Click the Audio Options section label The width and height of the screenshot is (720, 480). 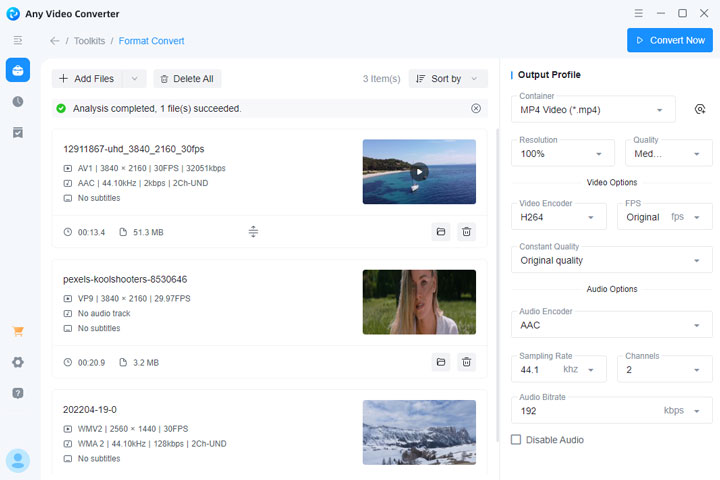pos(612,289)
